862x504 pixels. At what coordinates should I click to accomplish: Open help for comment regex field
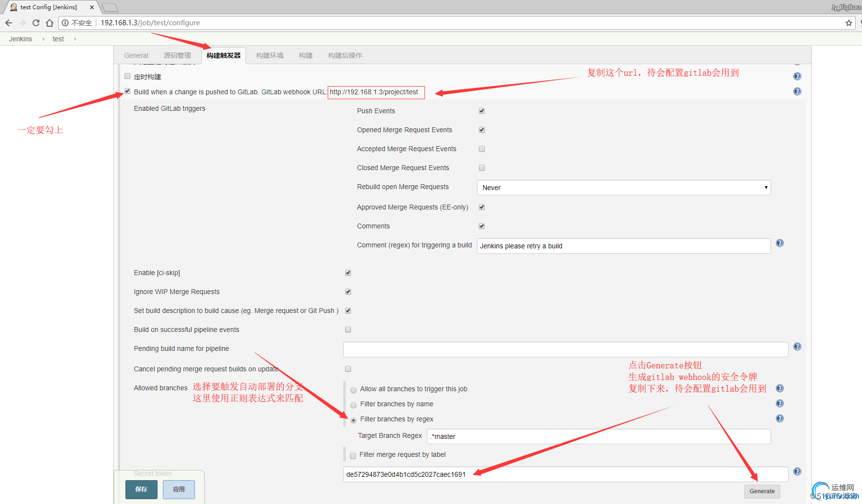780,243
